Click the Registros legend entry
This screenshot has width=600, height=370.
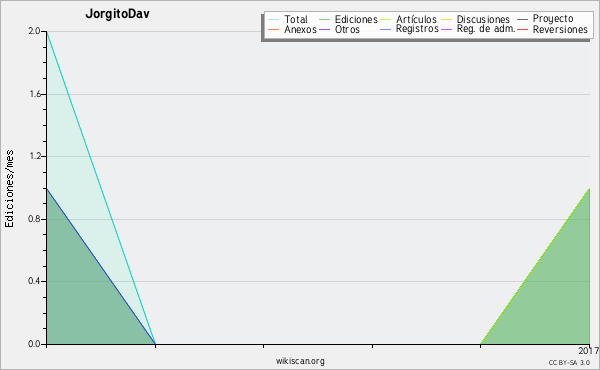click(409, 29)
